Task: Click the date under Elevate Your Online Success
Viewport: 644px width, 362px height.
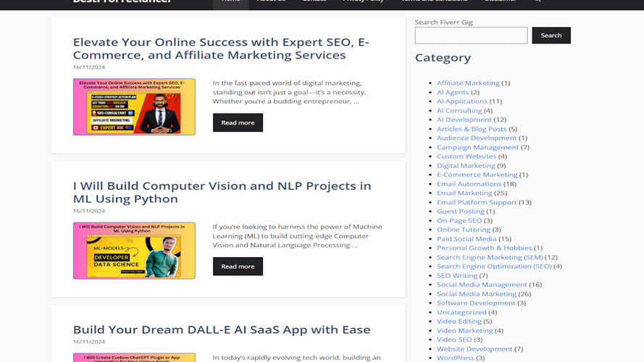Action: [89, 67]
